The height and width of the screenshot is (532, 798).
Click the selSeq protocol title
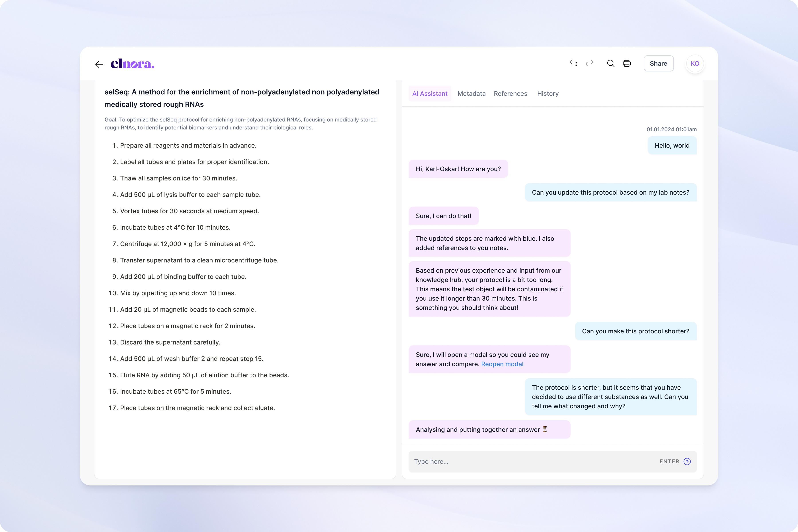tap(242, 98)
